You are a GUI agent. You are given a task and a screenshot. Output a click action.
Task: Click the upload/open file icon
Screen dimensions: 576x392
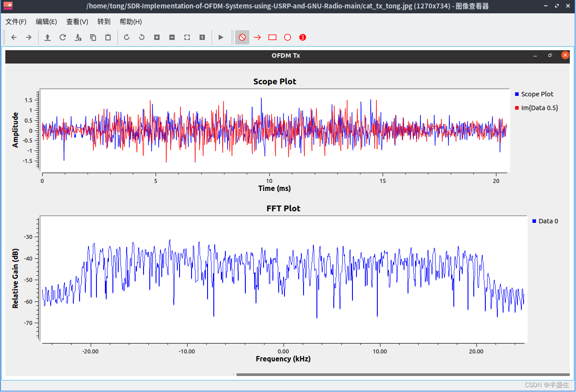(48, 37)
